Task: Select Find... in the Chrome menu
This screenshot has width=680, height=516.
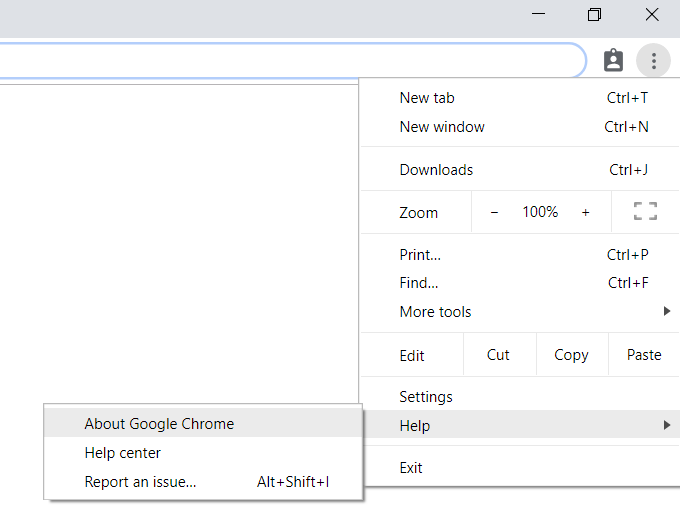Action: click(x=520, y=283)
